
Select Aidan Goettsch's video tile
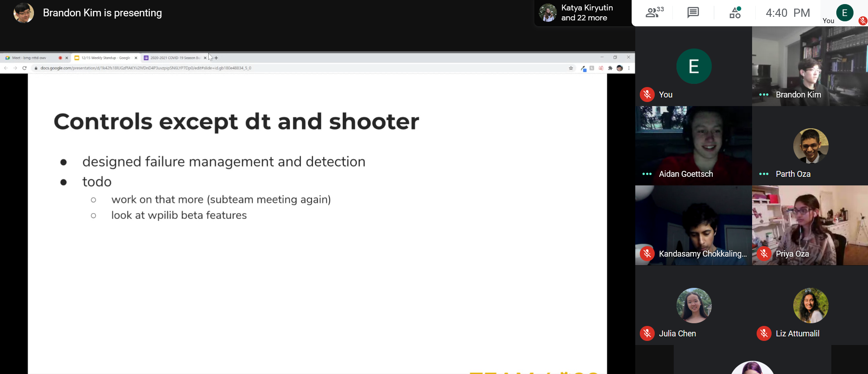(693, 146)
